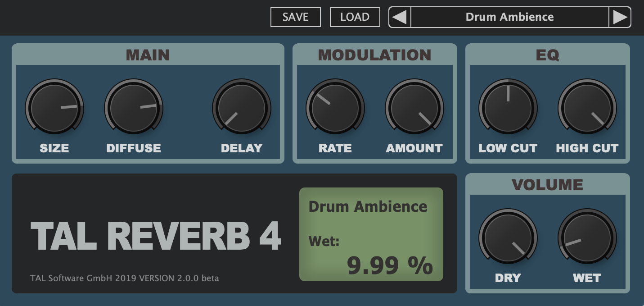Click the modulation AMOUNT knob

click(414, 108)
